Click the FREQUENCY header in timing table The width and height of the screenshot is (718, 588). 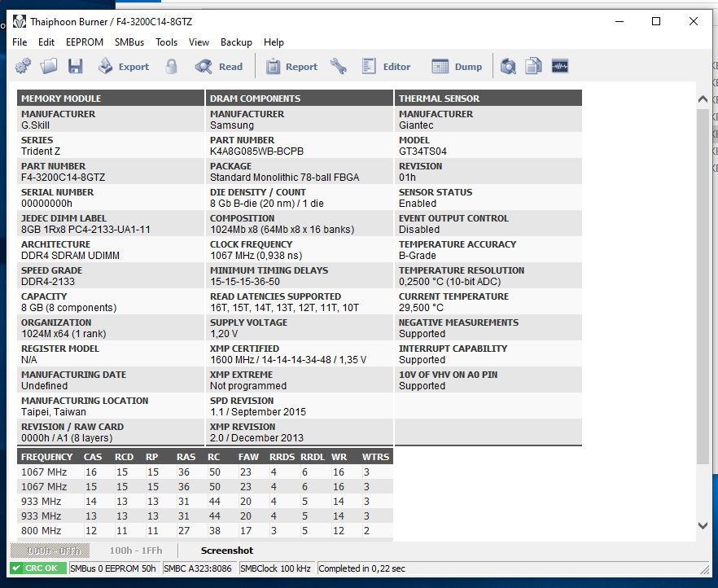pyautogui.click(x=46, y=457)
